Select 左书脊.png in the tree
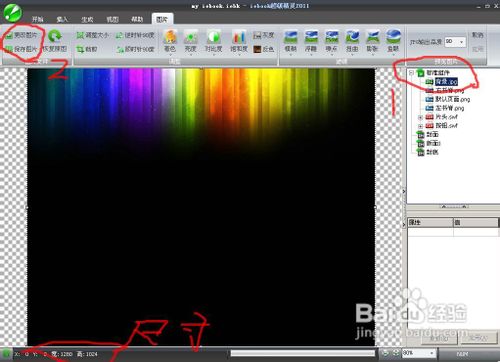This screenshot has height=362, width=500. point(449,108)
